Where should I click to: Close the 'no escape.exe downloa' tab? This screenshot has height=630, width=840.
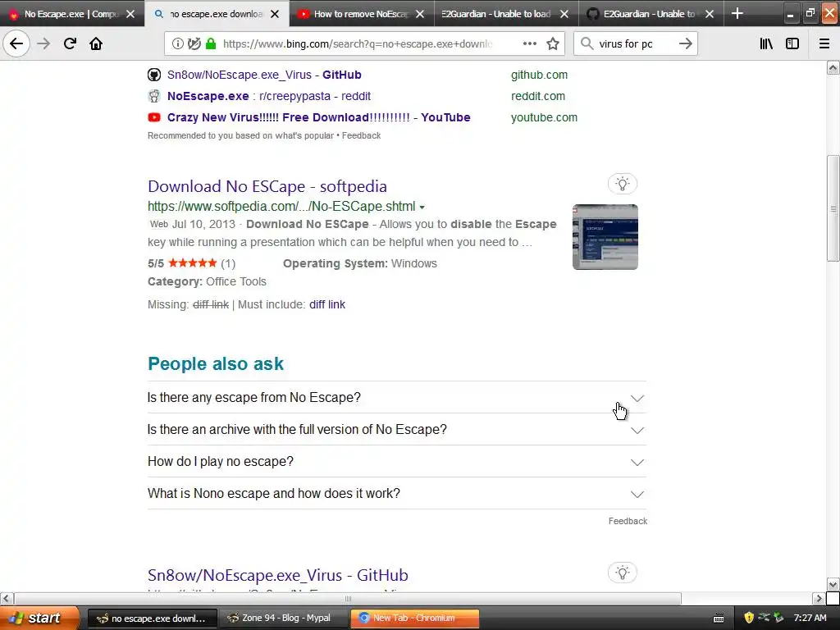[x=275, y=14]
